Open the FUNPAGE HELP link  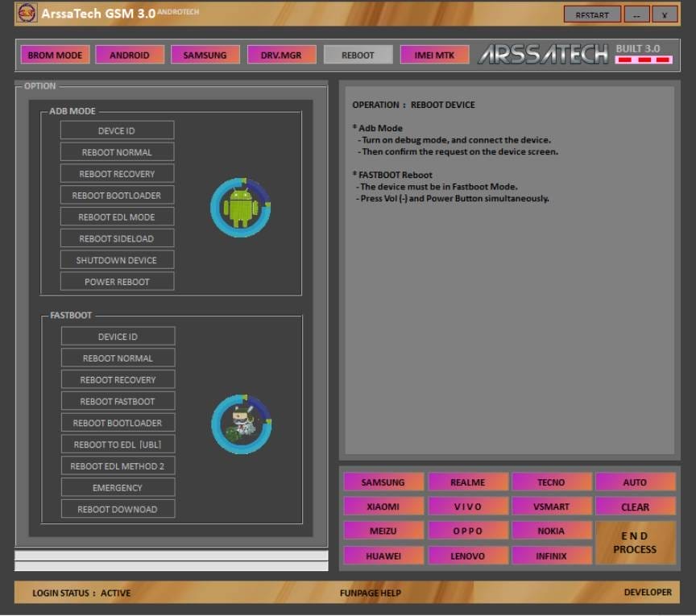point(370,593)
